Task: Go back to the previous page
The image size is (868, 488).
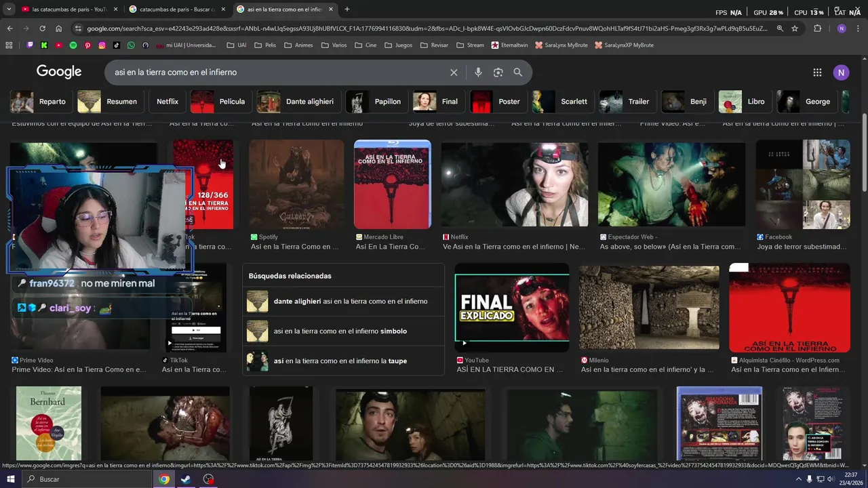Action: 9,28
